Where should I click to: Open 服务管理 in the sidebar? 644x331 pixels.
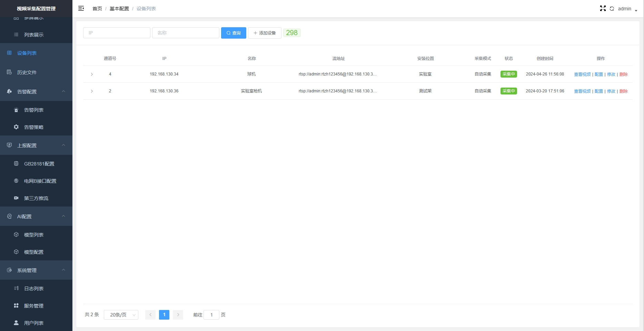tap(33, 306)
